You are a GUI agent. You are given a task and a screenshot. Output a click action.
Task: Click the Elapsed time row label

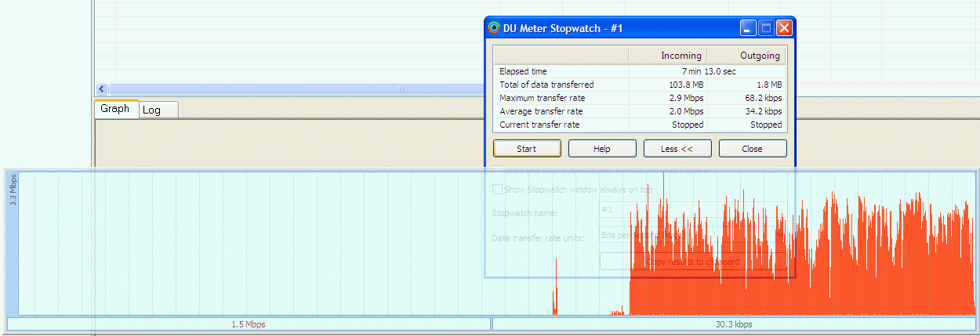click(523, 71)
